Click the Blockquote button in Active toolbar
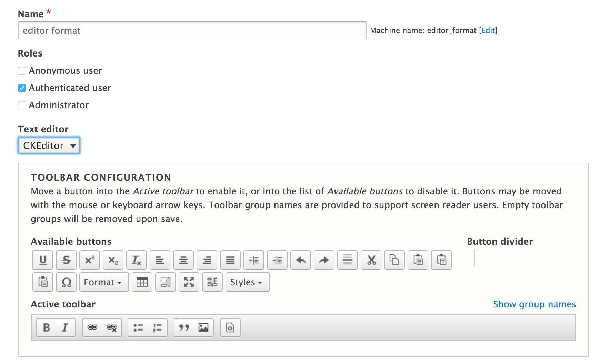Viewport: 600px width, 364px height. (184, 327)
